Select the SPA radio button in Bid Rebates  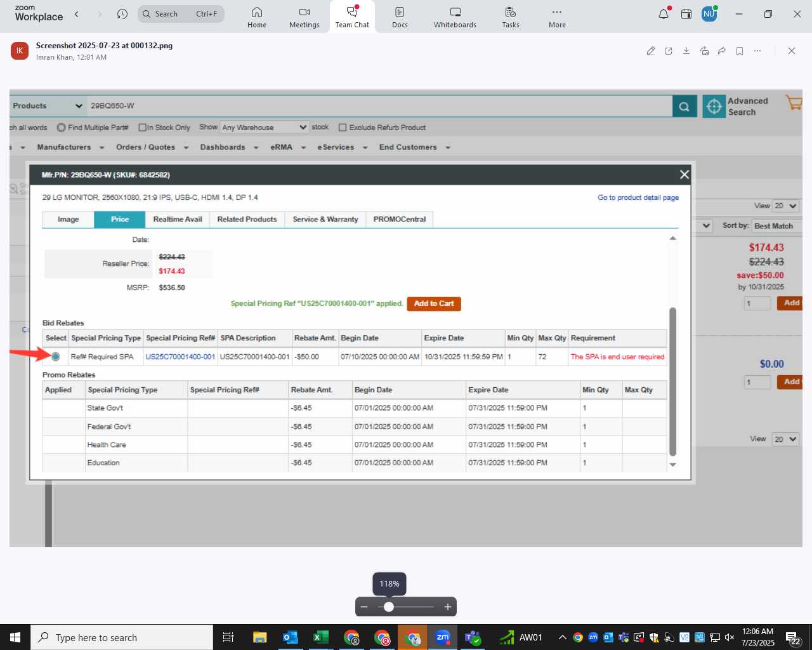click(x=56, y=357)
